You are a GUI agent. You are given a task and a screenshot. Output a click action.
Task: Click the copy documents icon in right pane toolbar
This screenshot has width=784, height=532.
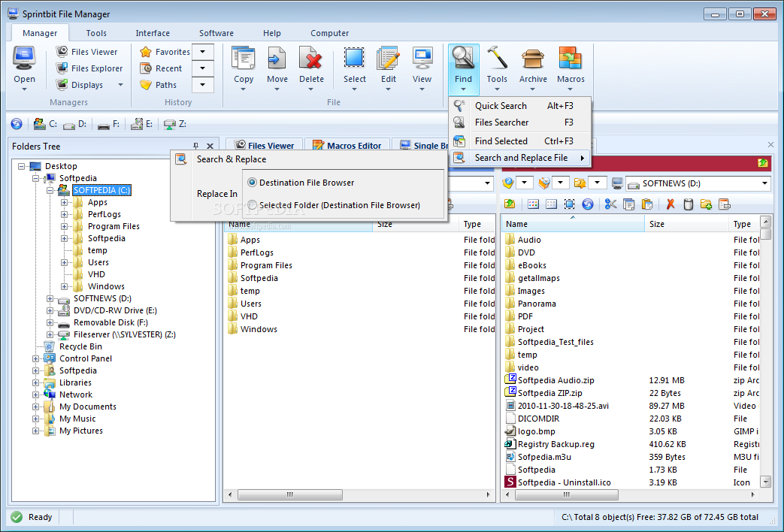(x=628, y=204)
